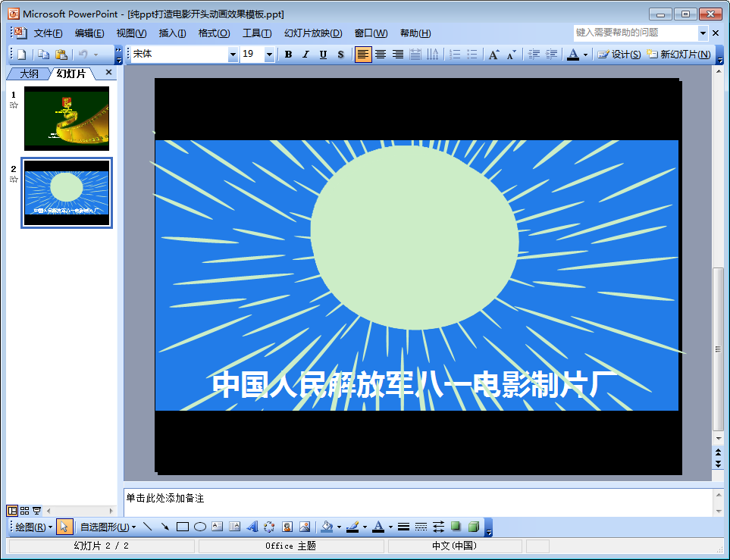Toggle align left
Screen dimensions: 730x560
point(363,55)
